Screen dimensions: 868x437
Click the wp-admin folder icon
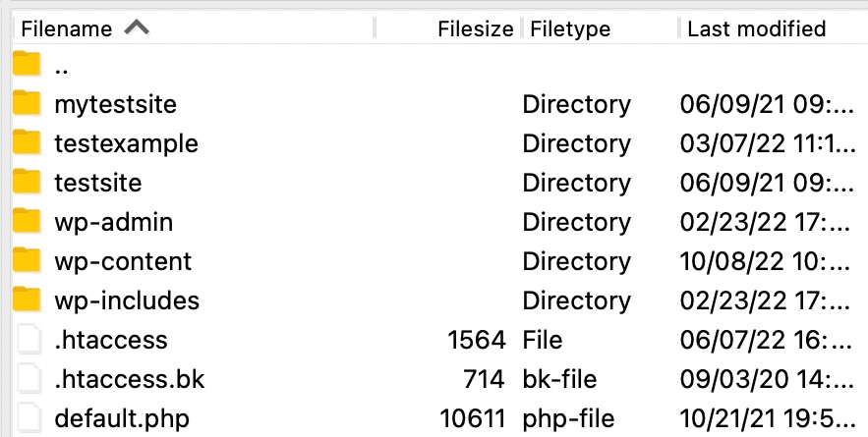(27, 221)
